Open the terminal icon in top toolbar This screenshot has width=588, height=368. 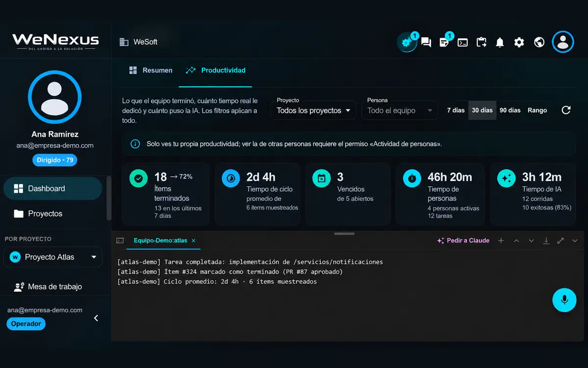point(463,43)
